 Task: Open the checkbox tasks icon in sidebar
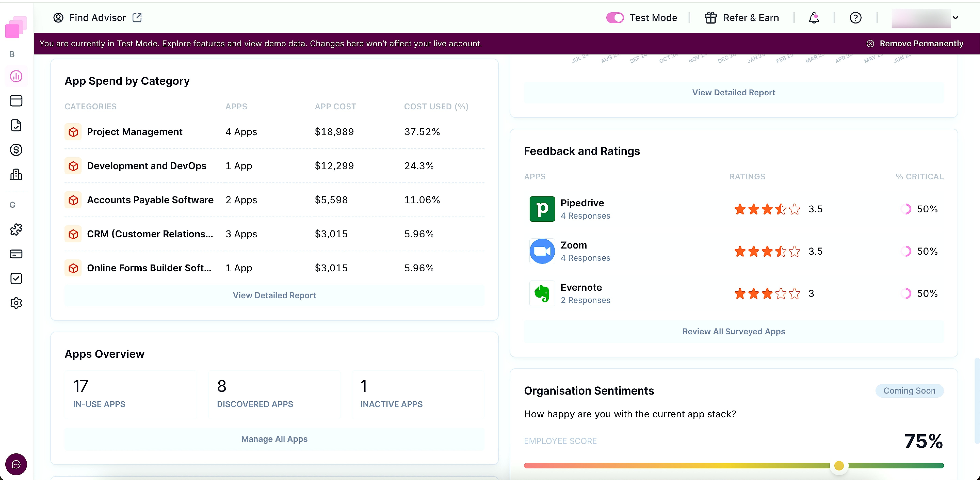pyautogui.click(x=16, y=279)
